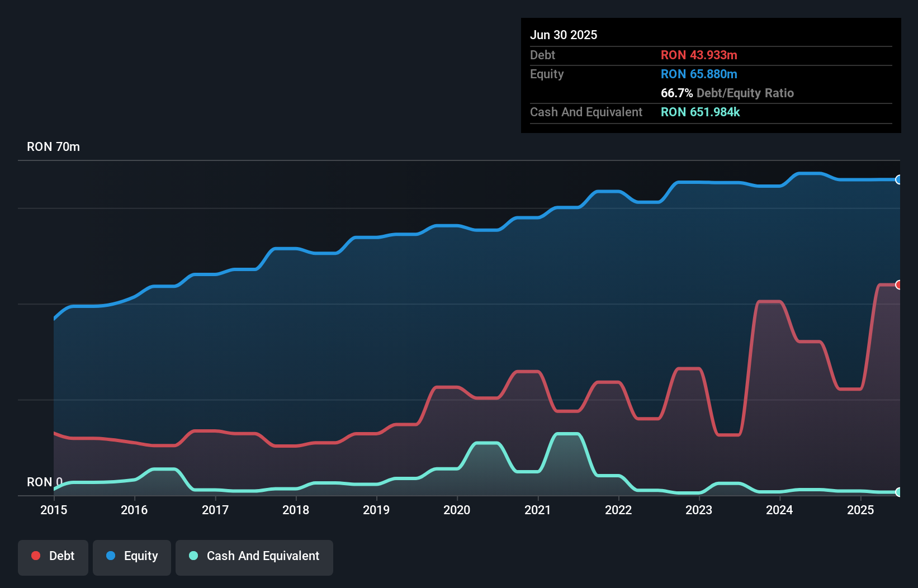Viewport: 918px width, 588px height.
Task: Click the RON 65.880m equity value
Action: tap(699, 74)
